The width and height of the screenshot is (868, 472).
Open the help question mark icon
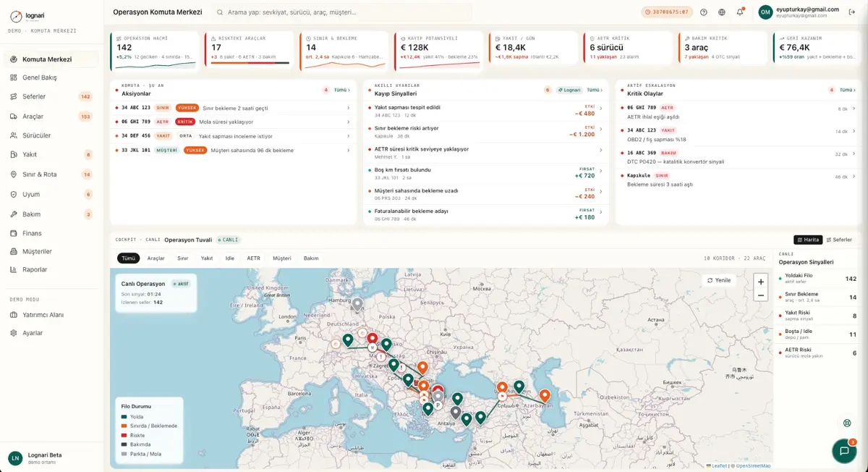pos(704,12)
